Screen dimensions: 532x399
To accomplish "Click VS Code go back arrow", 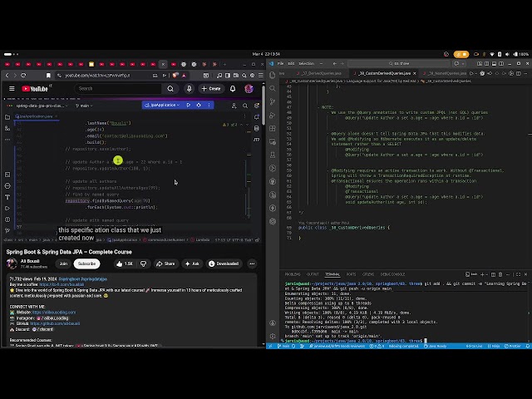I will pos(334,63).
